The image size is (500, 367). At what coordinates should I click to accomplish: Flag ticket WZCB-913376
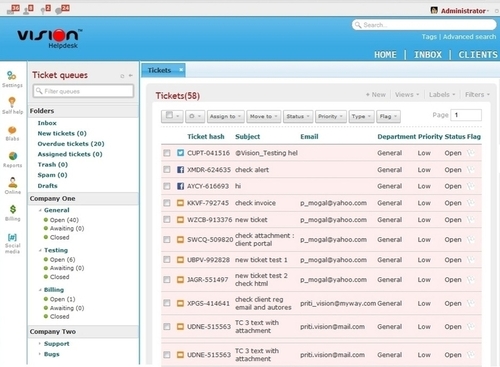point(471,220)
